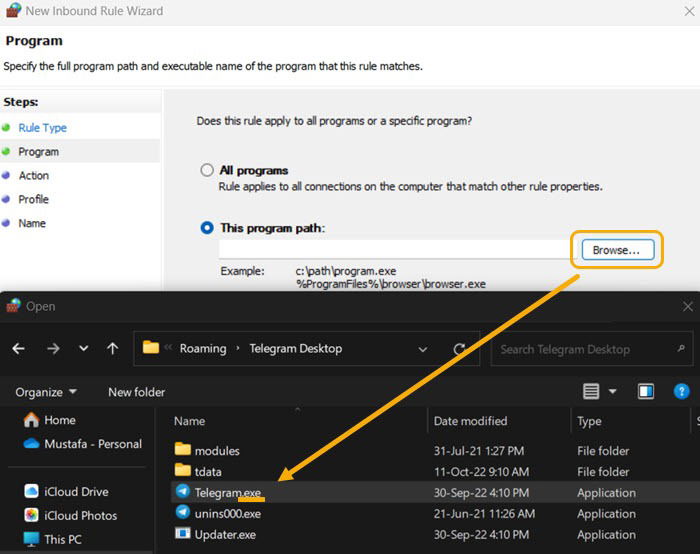The height and width of the screenshot is (554, 700).
Task: Select the Telegram.exe file
Action: [x=218, y=492]
